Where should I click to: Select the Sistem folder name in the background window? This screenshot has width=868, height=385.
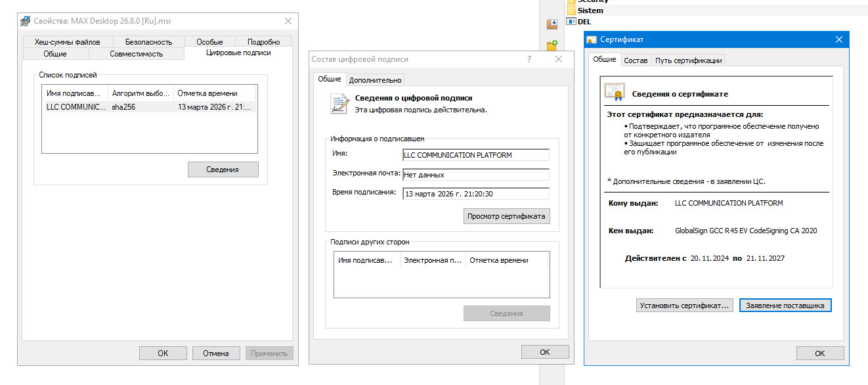(x=590, y=11)
